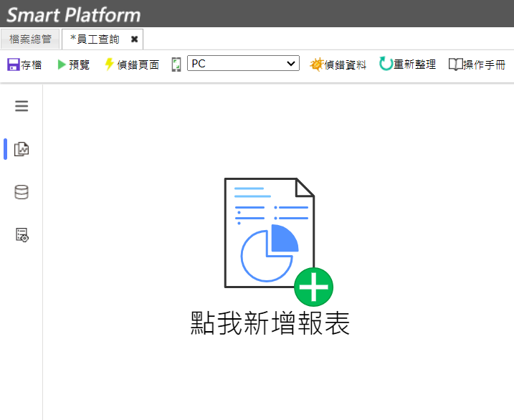Open the settings list sidebar icon
Screen dimensions: 514x420
[22, 235]
